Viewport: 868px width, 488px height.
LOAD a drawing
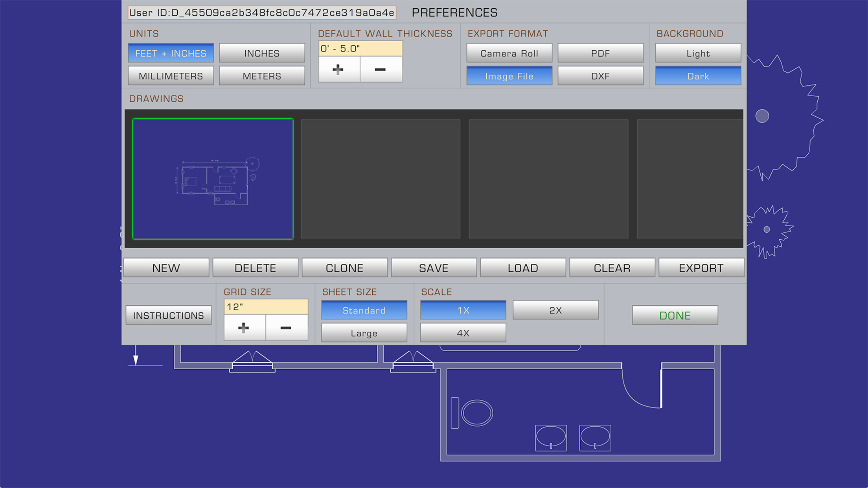(523, 268)
